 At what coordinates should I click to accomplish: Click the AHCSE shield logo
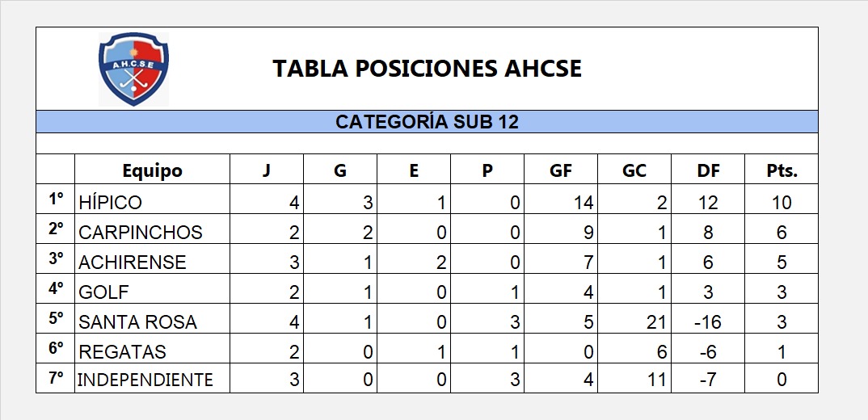[x=133, y=69]
